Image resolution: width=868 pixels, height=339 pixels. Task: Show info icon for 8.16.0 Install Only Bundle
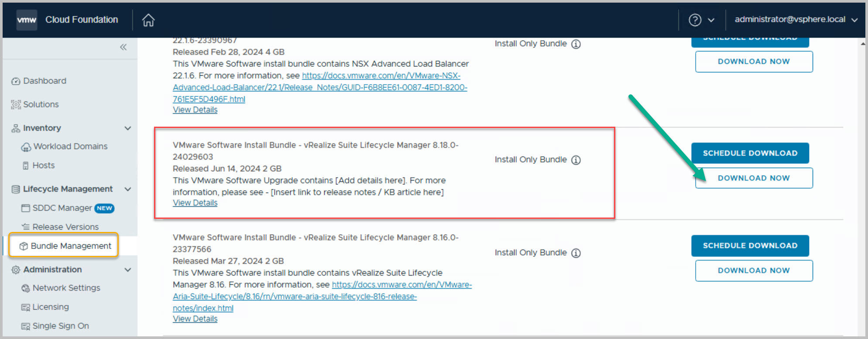tap(576, 253)
